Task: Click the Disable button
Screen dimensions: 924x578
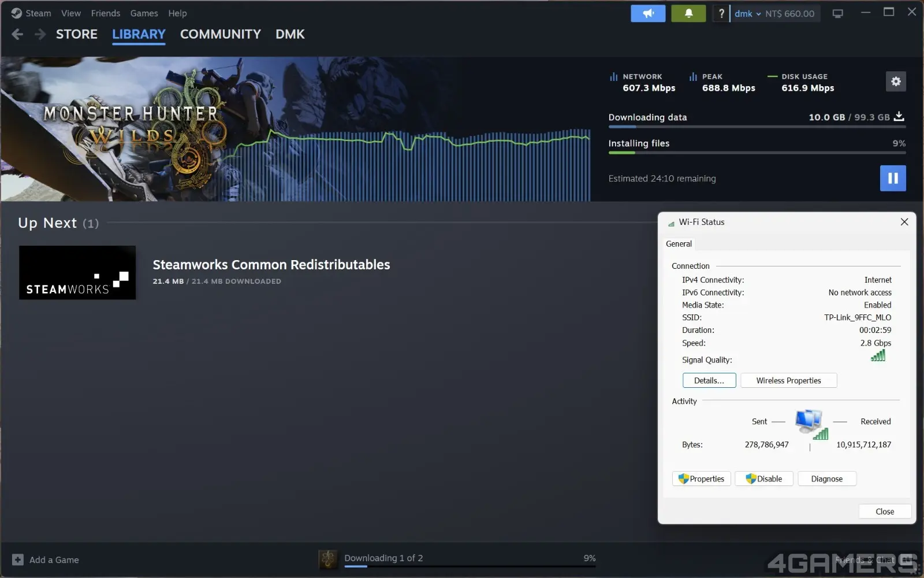Action: click(x=764, y=479)
